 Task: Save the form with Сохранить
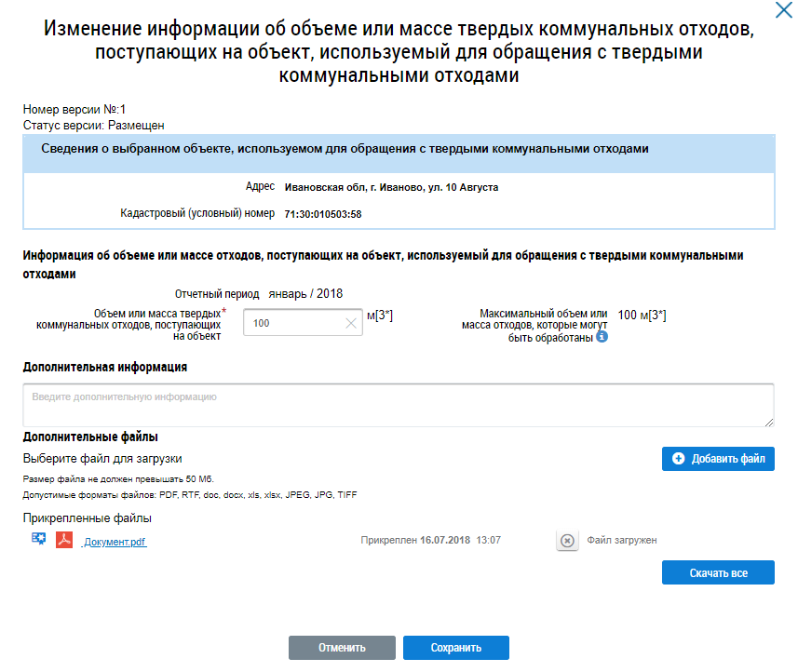(455, 648)
